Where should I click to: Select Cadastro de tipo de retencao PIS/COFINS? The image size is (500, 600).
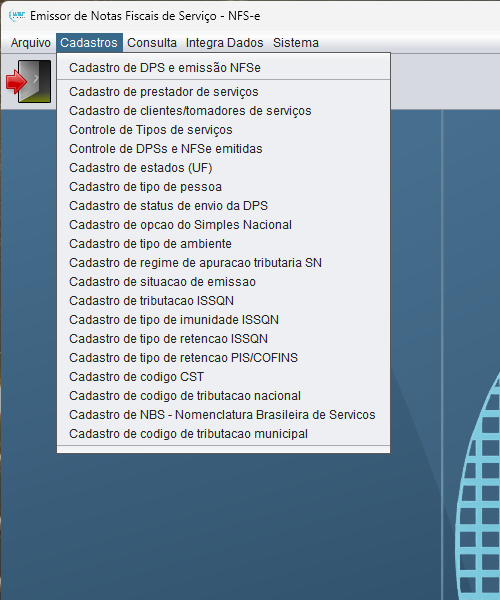[x=223, y=358]
